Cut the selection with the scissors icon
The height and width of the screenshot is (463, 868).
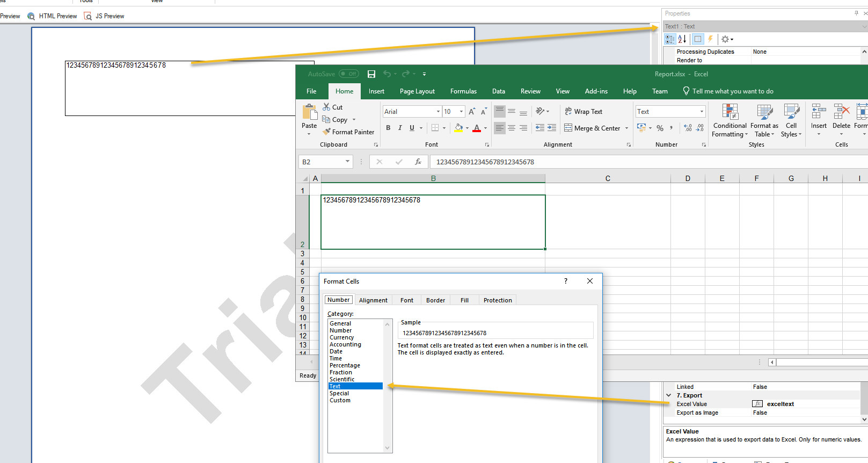click(x=326, y=107)
